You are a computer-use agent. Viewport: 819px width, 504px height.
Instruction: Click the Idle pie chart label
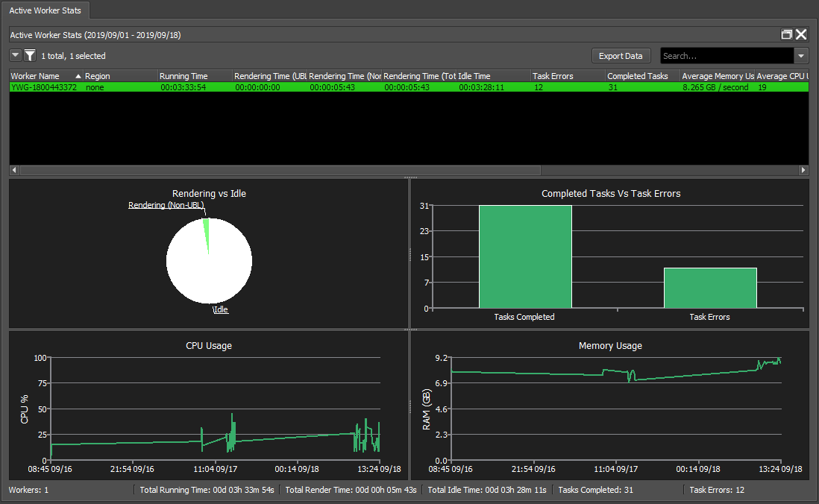[x=221, y=309]
